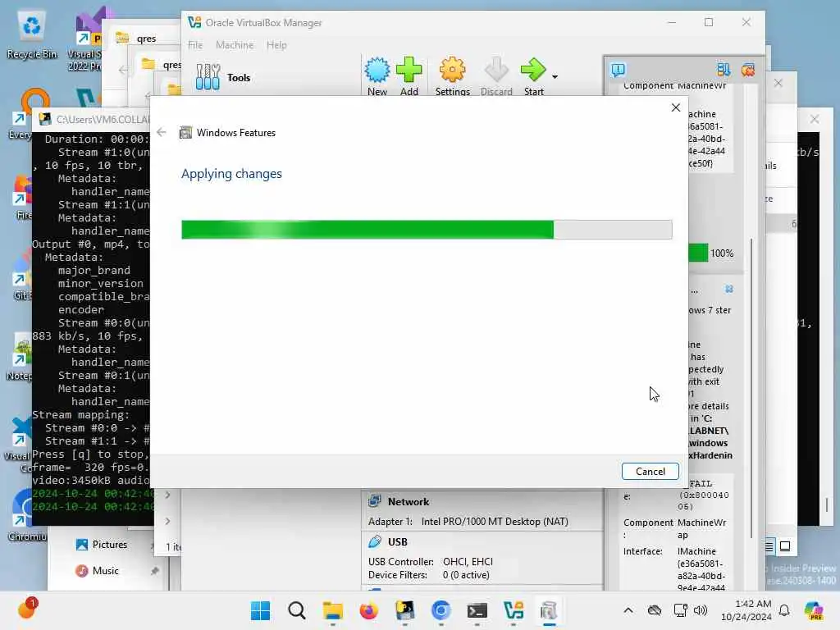840x630 pixels.
Task: Dismiss the Windows 7 notification item
Action: click(x=728, y=290)
